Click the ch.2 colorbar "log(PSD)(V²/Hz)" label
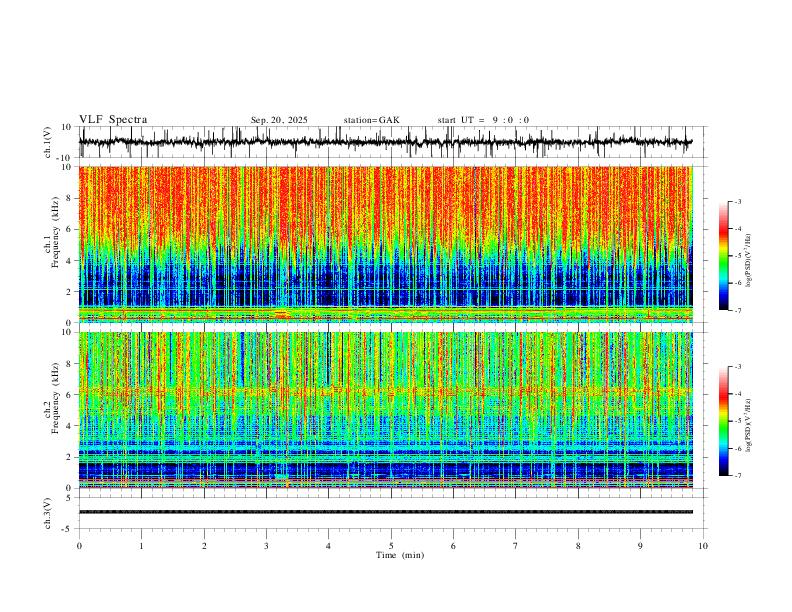 (x=749, y=425)
